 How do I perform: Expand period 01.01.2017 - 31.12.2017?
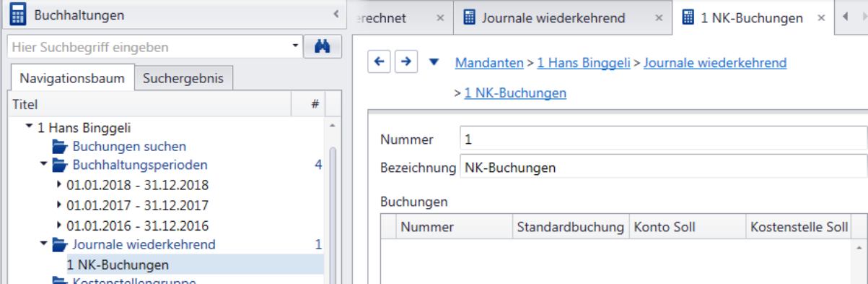59,205
